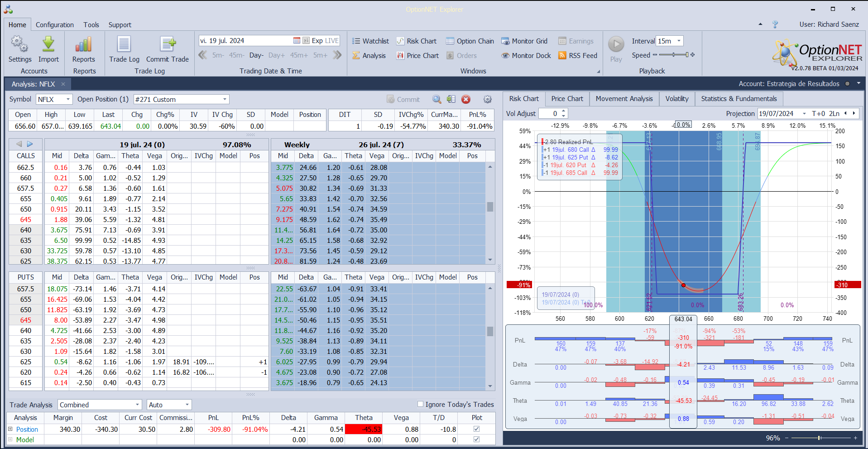Viewport: 868px width, 449px height.
Task: Open the Symbol NFLX dropdown
Action: tap(68, 99)
